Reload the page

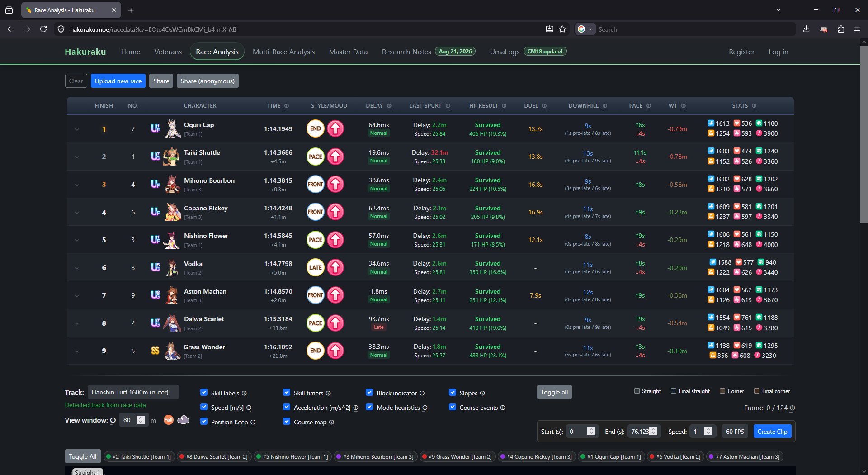click(x=43, y=29)
